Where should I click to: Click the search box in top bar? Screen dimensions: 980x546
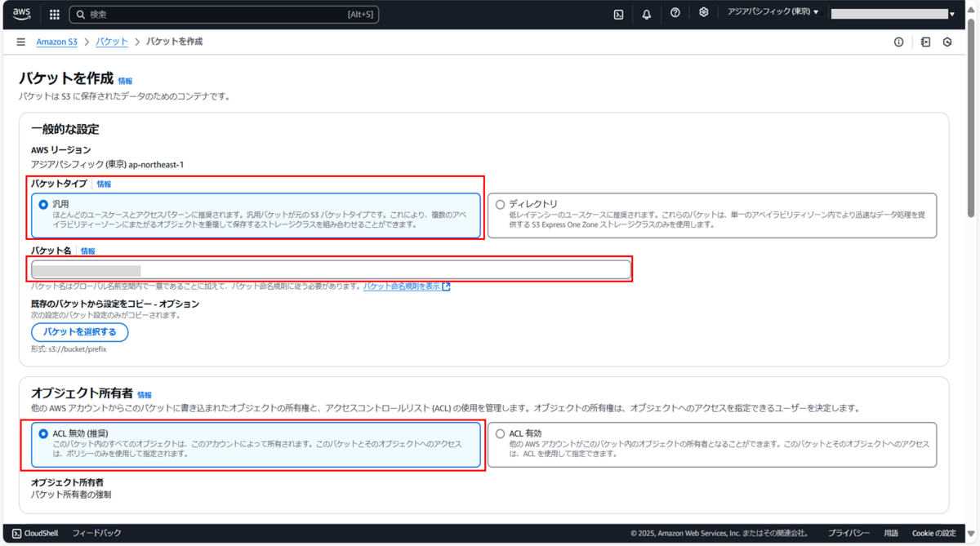(x=224, y=14)
